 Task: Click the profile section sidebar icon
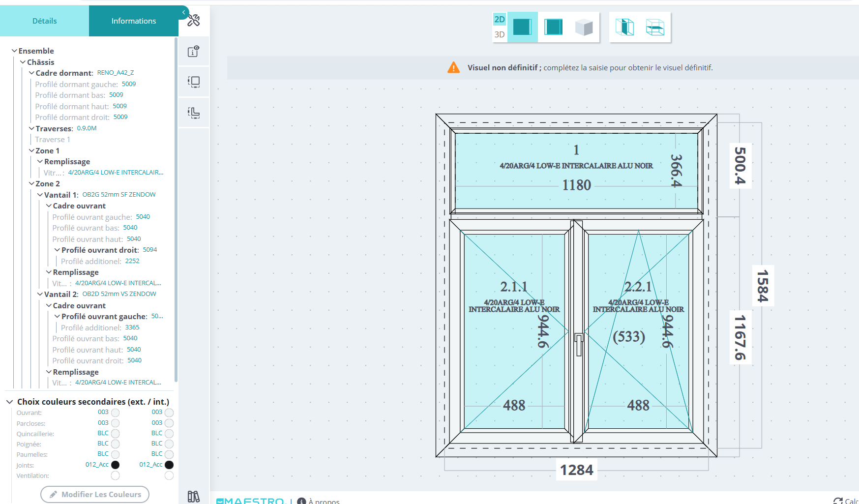tap(194, 113)
